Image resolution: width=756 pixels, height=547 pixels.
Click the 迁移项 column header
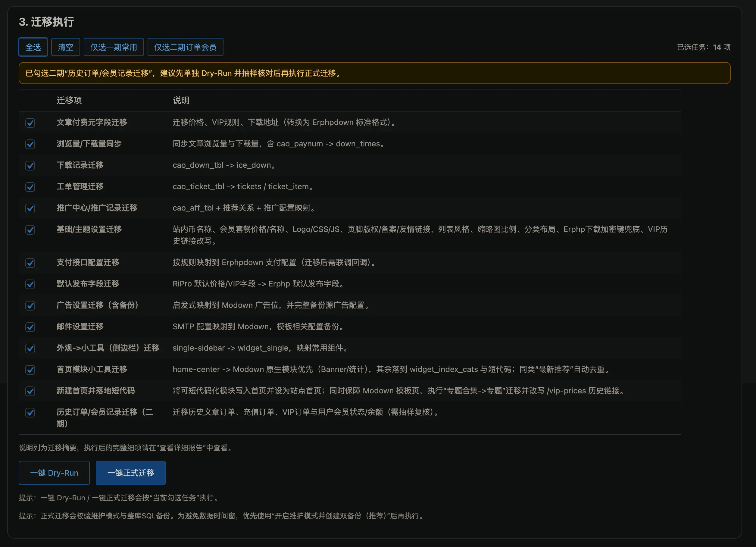click(x=69, y=100)
